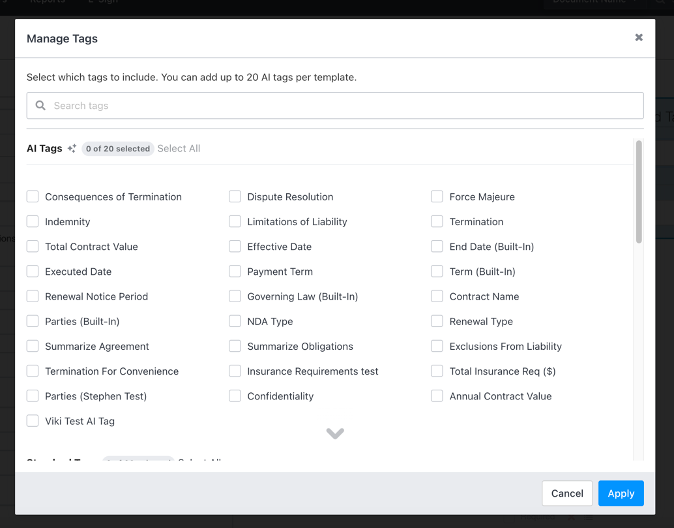674x528 pixels.
Task: Check Governing Law (Built-In) tag
Action: [x=235, y=296]
